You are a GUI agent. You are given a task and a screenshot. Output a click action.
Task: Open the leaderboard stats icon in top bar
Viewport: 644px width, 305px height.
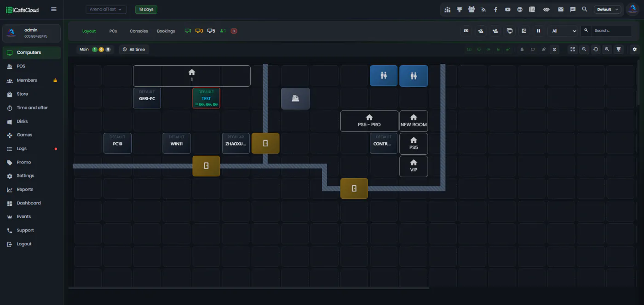point(447,9)
